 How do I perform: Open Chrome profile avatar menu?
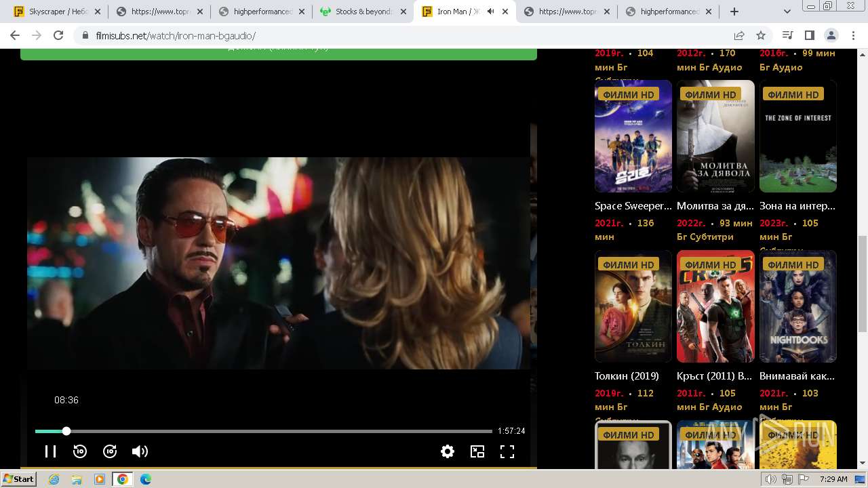click(831, 35)
